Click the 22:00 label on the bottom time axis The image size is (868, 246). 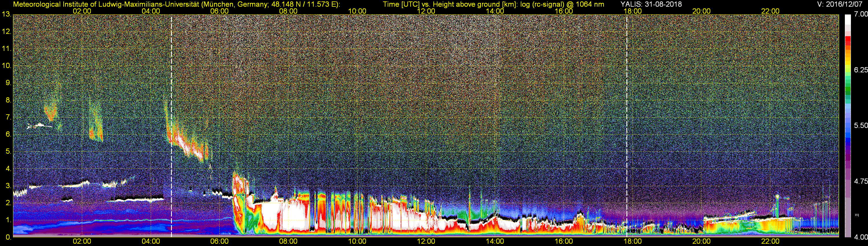pos(770,241)
